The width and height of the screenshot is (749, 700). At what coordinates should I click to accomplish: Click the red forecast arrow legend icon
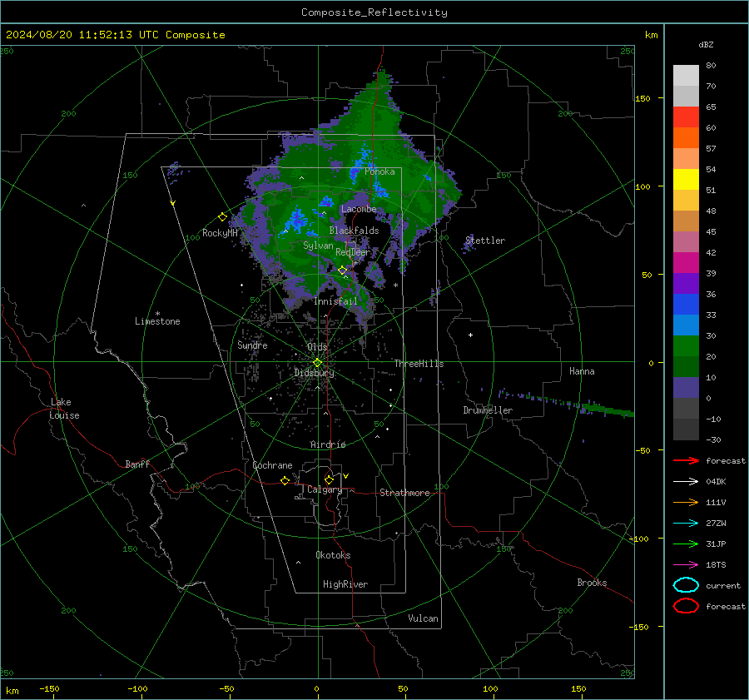(x=686, y=460)
